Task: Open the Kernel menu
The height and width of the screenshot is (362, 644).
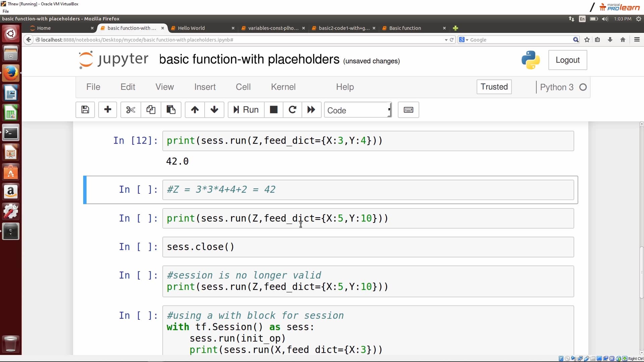Action: 283,87
